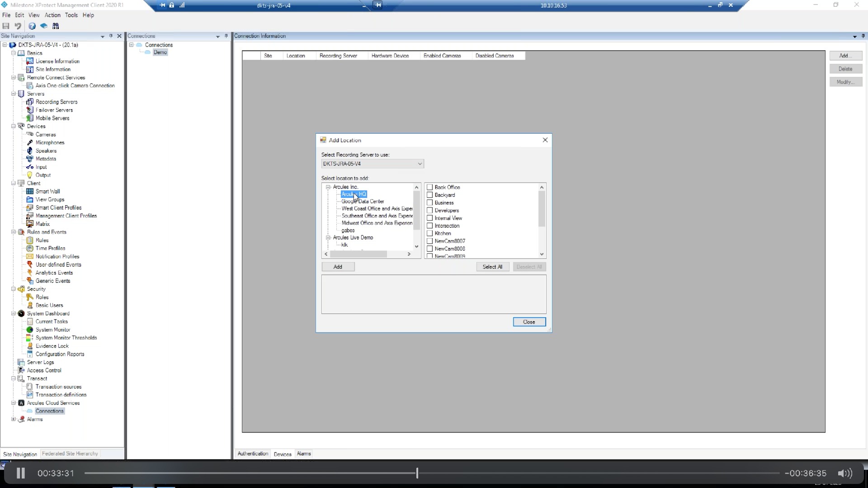Click the Modify... button

tap(845, 82)
